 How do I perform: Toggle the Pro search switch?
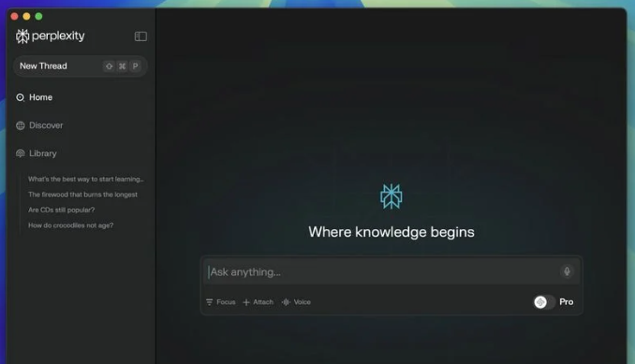pyautogui.click(x=544, y=302)
